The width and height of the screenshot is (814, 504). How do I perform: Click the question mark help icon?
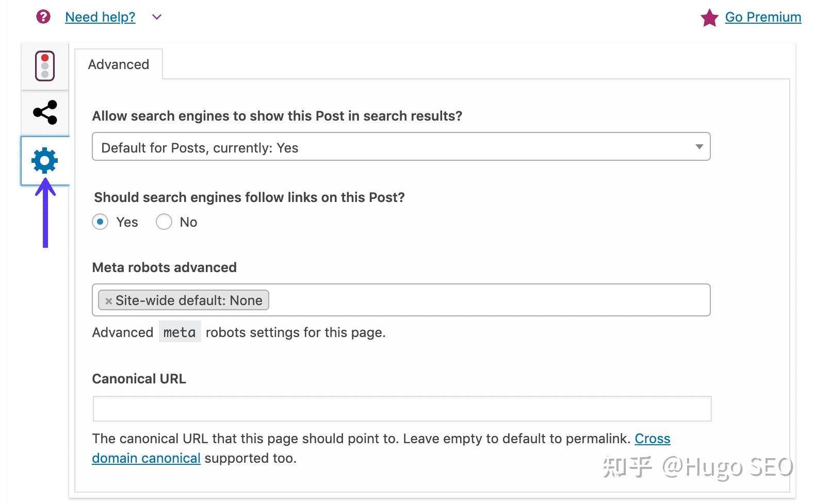(42, 16)
